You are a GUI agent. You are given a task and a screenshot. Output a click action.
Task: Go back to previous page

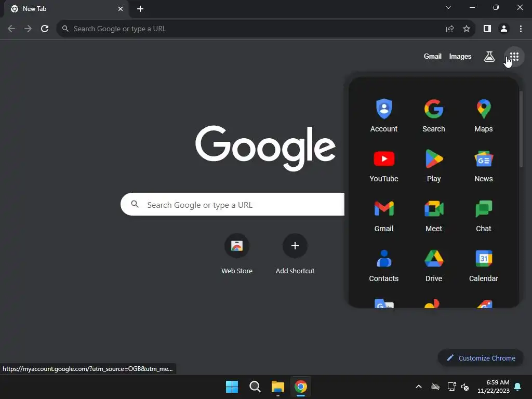[x=11, y=29]
